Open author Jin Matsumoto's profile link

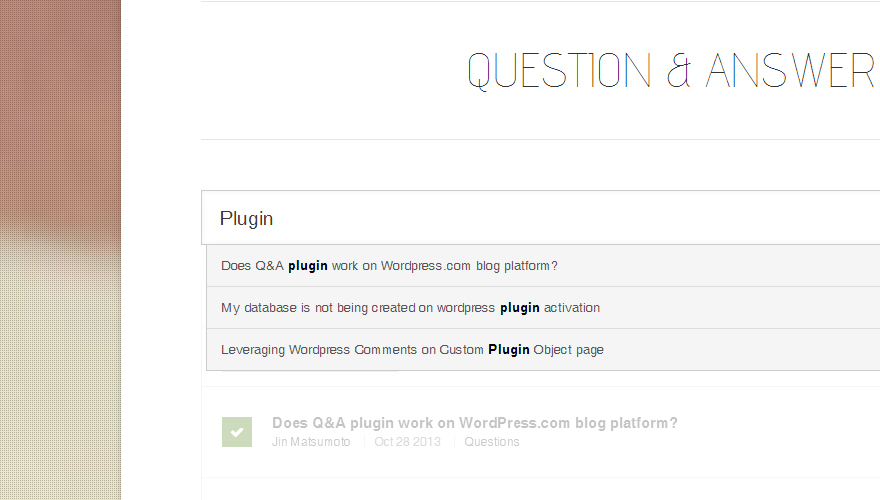coord(311,442)
